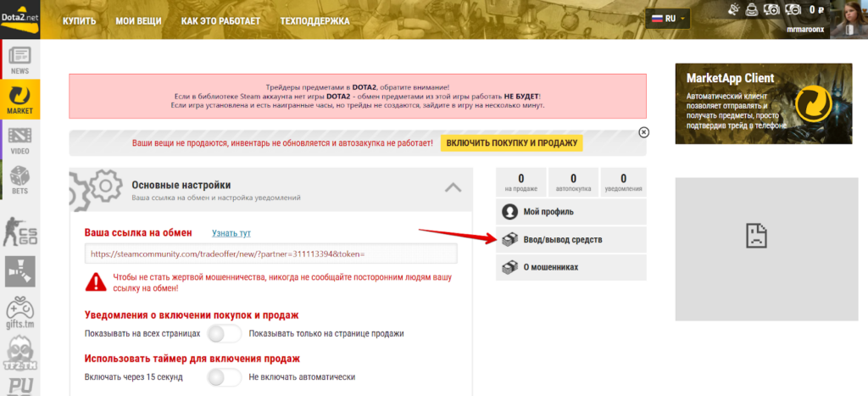
Task: Click the money stack icon by О мошенниках
Action: 509,267
